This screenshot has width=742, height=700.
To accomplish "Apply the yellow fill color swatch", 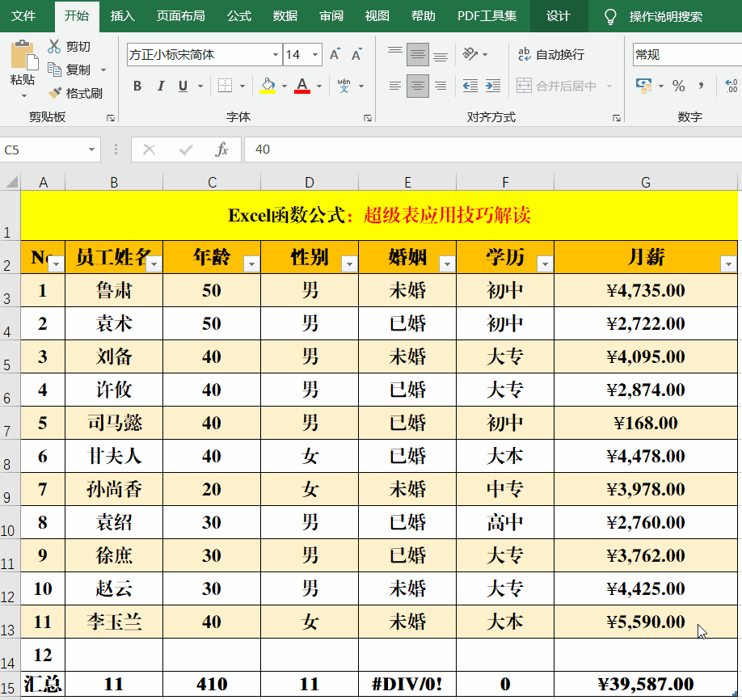I will (x=268, y=86).
